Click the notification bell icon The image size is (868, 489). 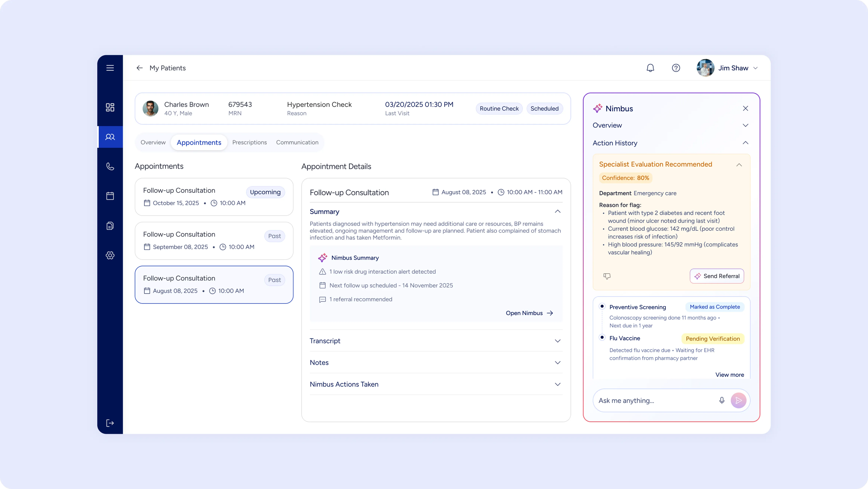(650, 68)
